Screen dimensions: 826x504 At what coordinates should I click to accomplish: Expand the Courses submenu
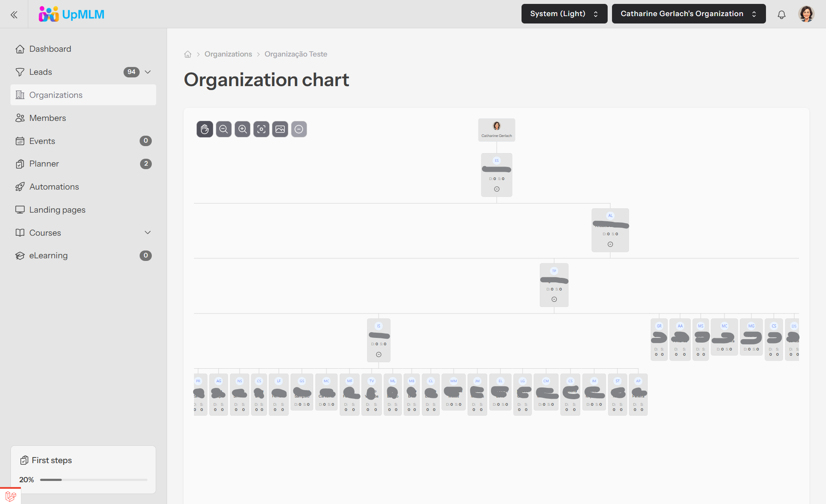click(148, 233)
